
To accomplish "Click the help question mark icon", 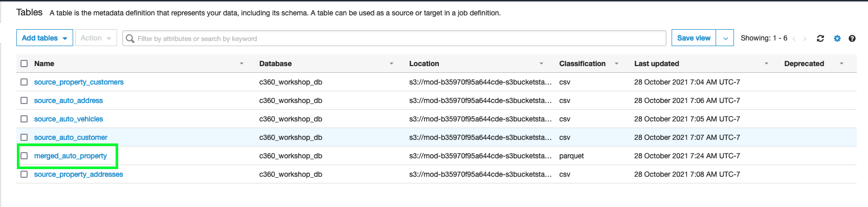I will click(852, 38).
